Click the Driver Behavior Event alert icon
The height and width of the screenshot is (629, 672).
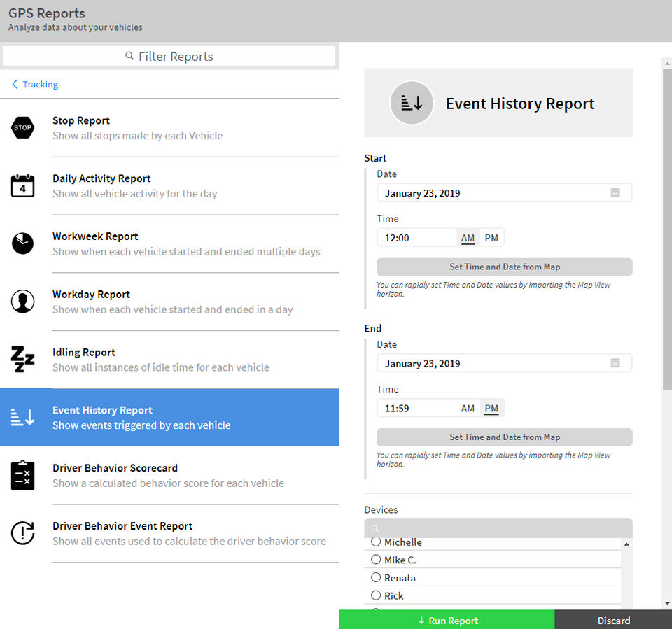[22, 533]
